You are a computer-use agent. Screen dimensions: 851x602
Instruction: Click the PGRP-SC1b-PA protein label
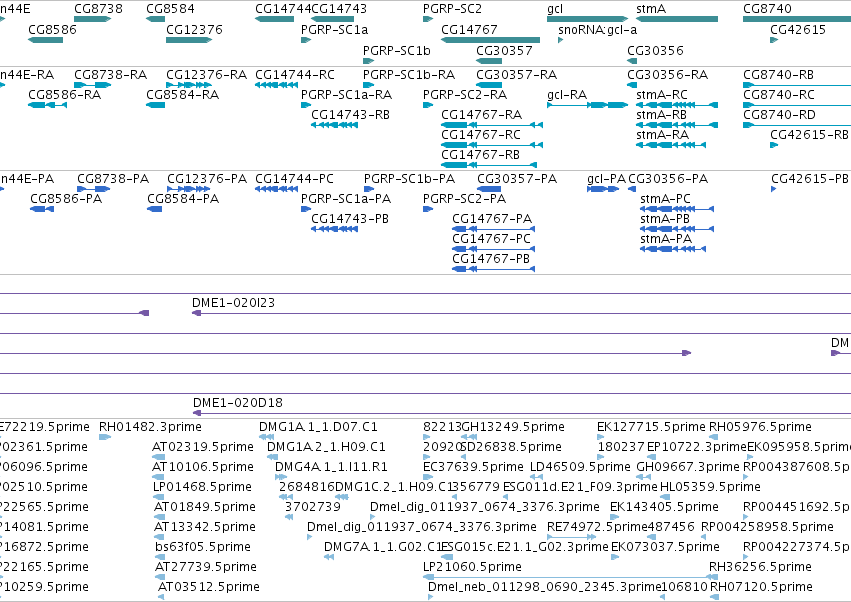tap(409, 179)
